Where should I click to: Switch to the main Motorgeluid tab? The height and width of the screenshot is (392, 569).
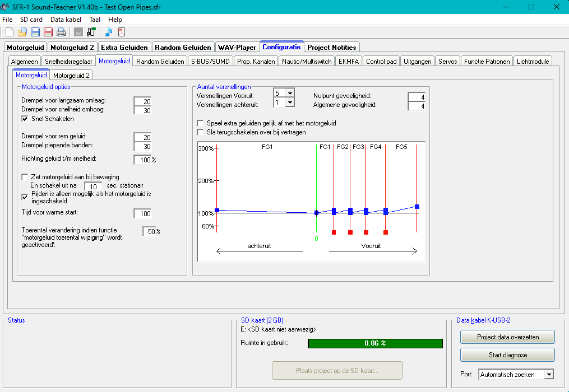[25, 48]
